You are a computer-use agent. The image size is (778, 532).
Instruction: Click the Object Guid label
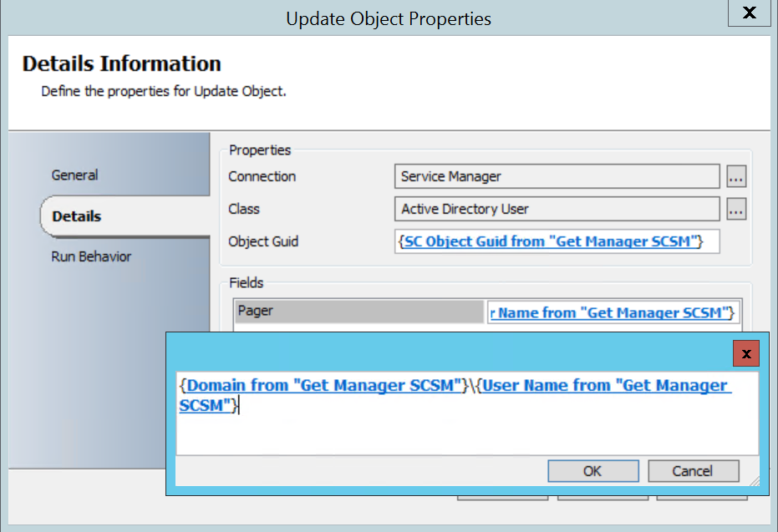[x=263, y=241]
